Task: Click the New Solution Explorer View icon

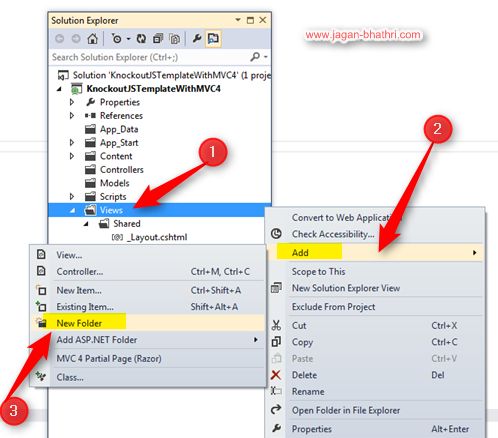Action: point(276,287)
